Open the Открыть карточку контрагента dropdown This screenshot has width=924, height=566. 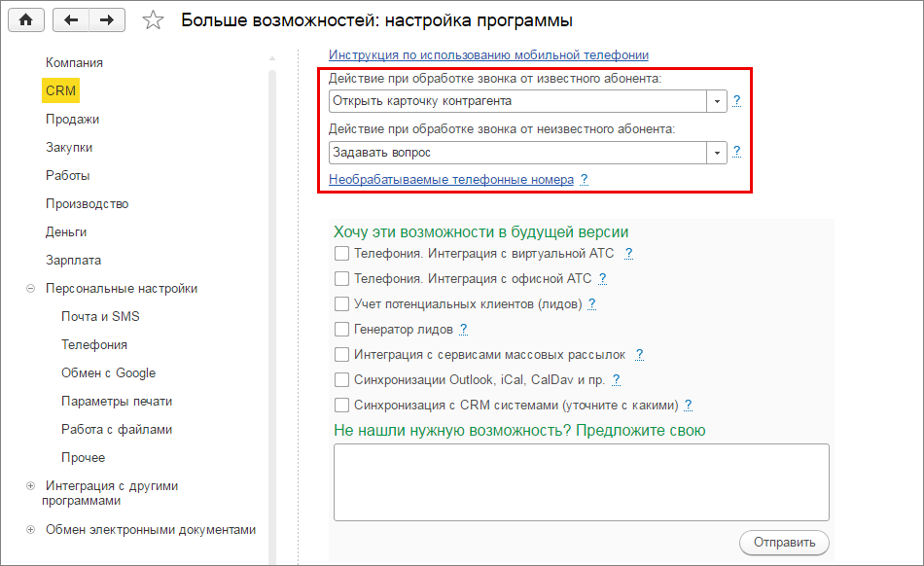[717, 101]
